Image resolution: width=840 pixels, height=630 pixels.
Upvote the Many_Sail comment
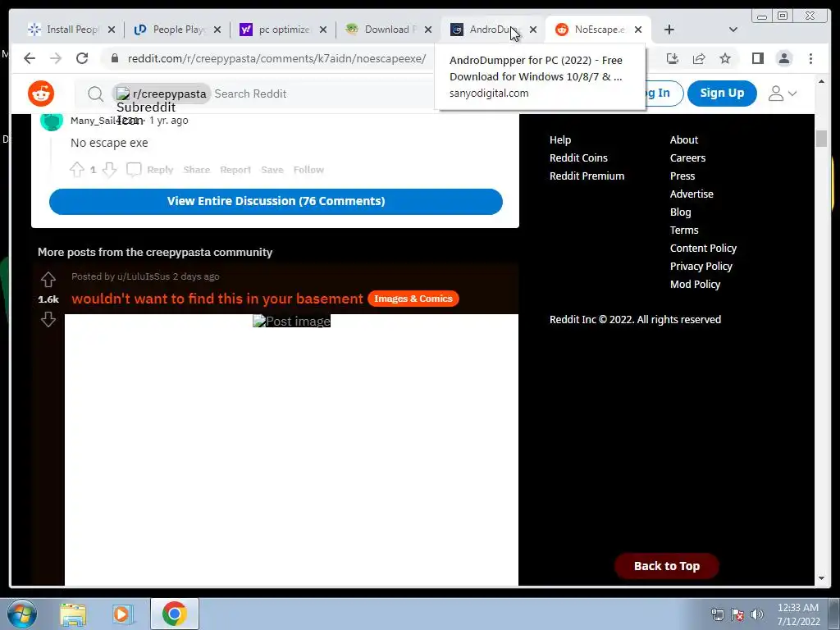click(x=76, y=170)
